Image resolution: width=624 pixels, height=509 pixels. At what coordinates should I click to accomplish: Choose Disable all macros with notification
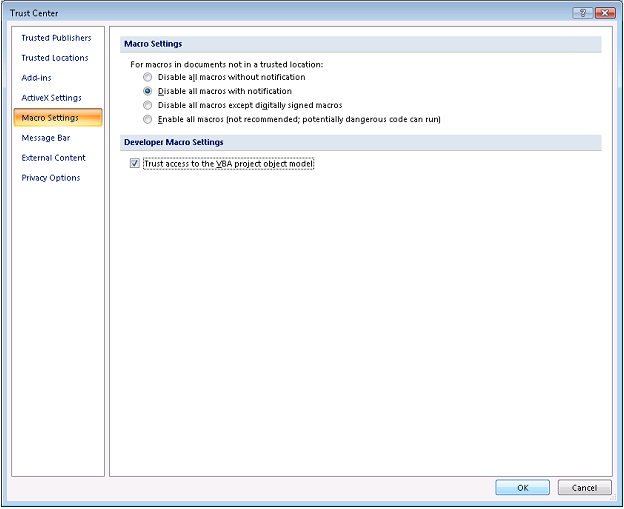(149, 91)
